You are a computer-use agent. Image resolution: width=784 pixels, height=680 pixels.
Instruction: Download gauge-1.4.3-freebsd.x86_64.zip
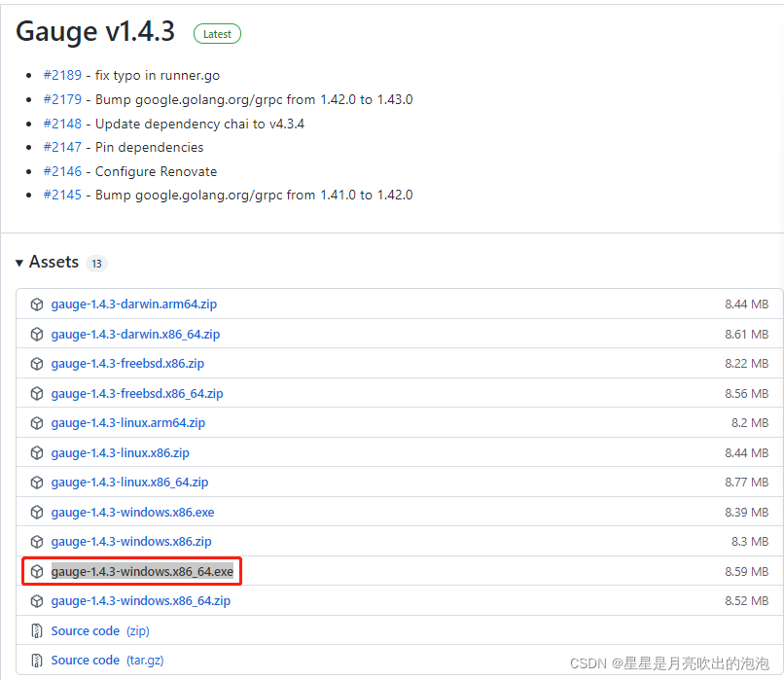(137, 393)
